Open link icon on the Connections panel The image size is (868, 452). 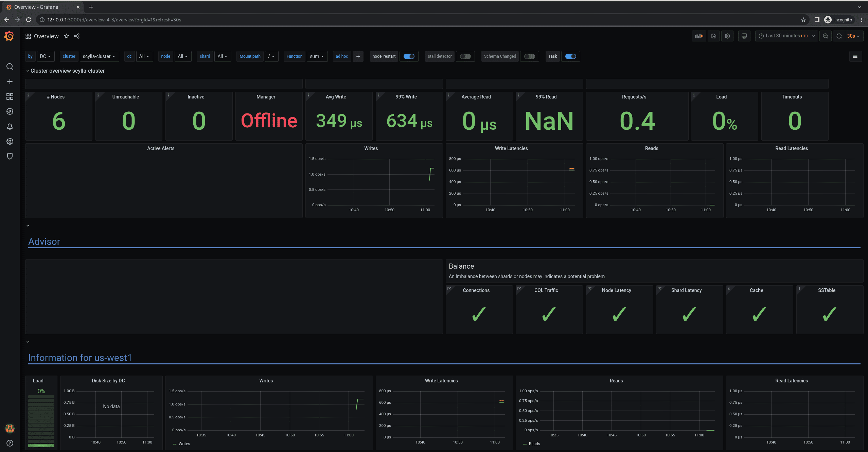pyautogui.click(x=449, y=289)
